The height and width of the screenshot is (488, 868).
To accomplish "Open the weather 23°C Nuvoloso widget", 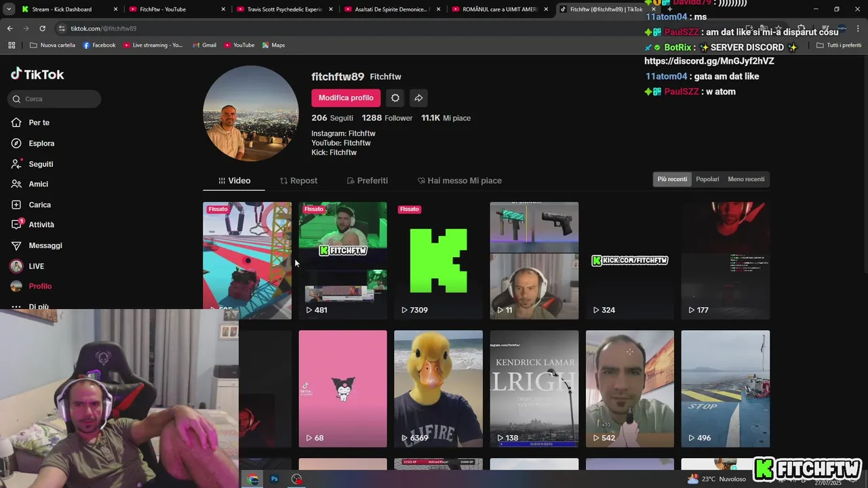I will click(x=716, y=479).
